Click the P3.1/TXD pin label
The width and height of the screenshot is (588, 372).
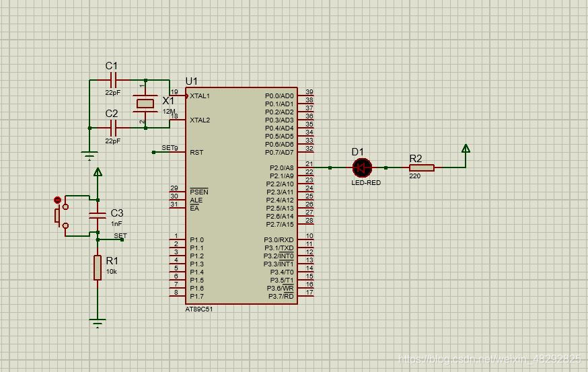pyautogui.click(x=279, y=248)
